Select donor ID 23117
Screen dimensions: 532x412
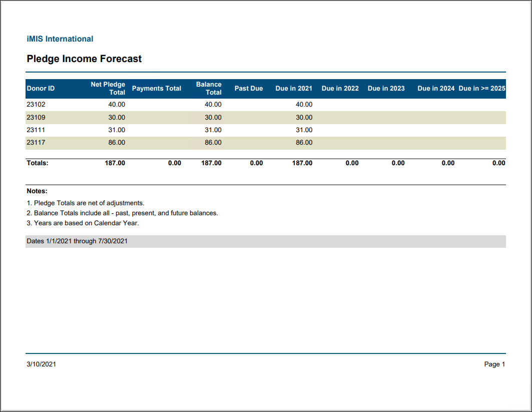[x=36, y=143]
